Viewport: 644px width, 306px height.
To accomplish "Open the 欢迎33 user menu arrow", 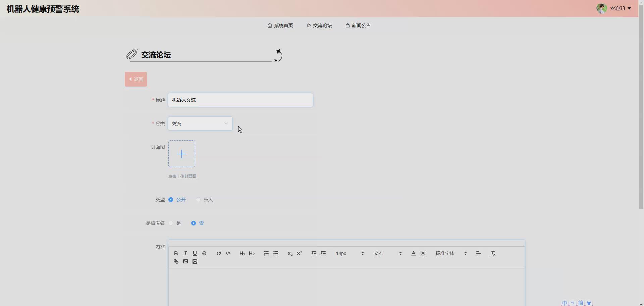I will click(x=629, y=8).
